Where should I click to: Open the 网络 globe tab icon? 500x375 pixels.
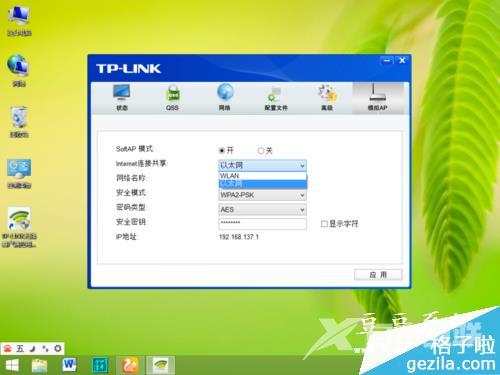pyautogui.click(x=225, y=97)
